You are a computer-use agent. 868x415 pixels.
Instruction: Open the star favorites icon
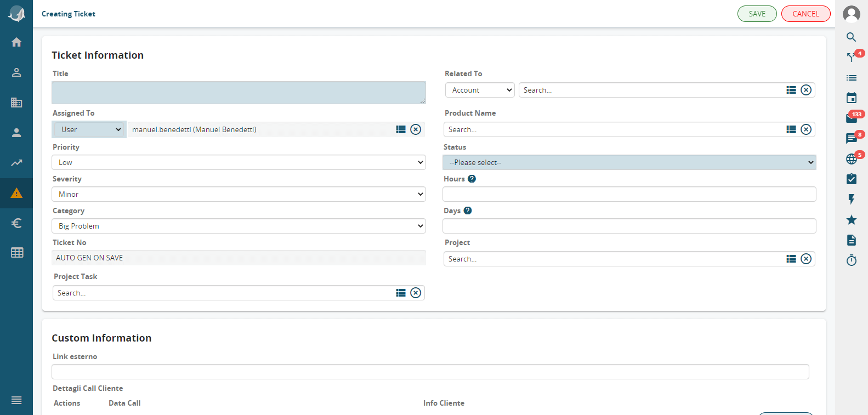851,220
